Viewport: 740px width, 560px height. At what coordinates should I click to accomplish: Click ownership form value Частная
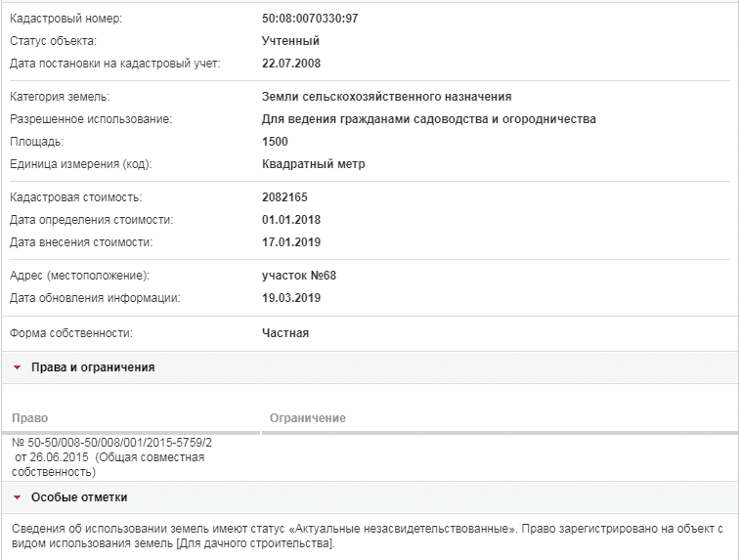pos(285,333)
